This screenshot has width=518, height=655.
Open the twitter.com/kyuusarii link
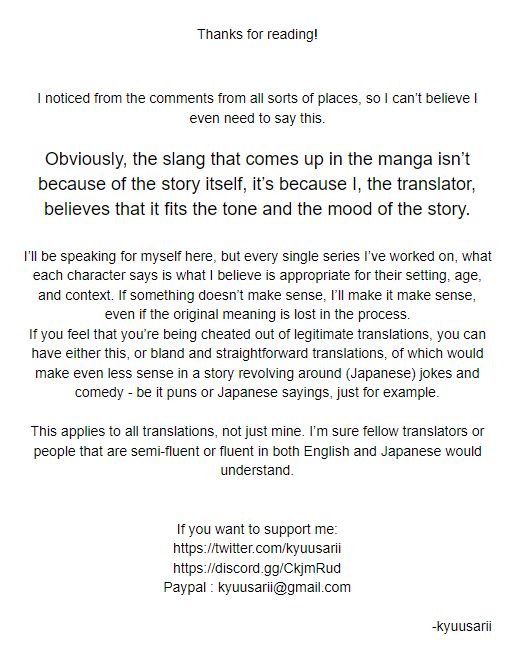click(x=257, y=548)
